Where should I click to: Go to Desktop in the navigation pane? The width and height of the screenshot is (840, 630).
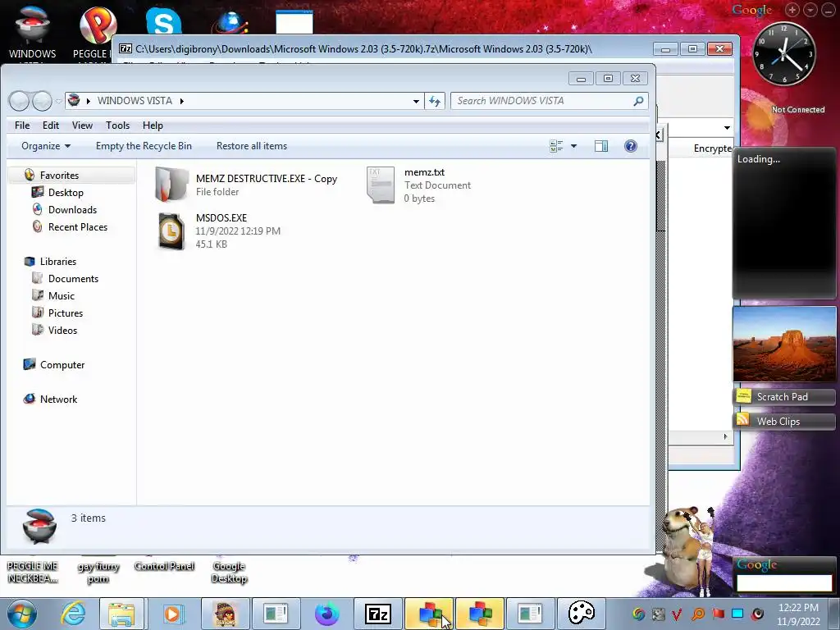pyautogui.click(x=66, y=192)
